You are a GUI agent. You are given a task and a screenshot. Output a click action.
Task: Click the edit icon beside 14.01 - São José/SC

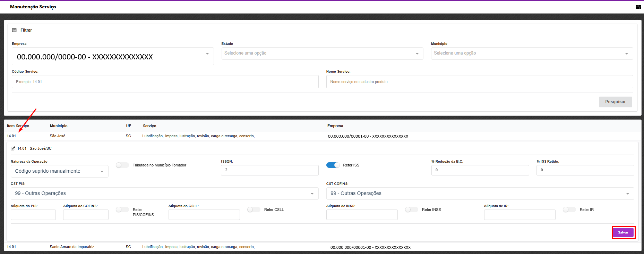point(13,148)
